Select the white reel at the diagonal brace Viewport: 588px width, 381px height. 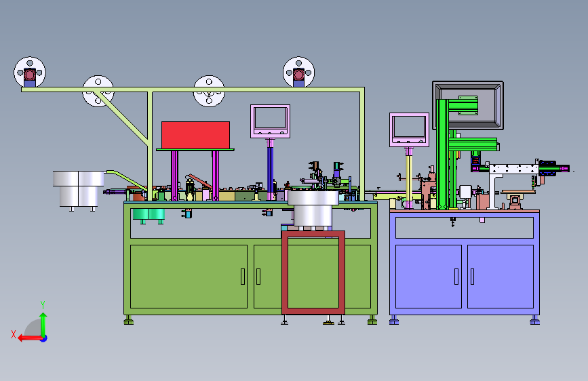click(x=98, y=91)
